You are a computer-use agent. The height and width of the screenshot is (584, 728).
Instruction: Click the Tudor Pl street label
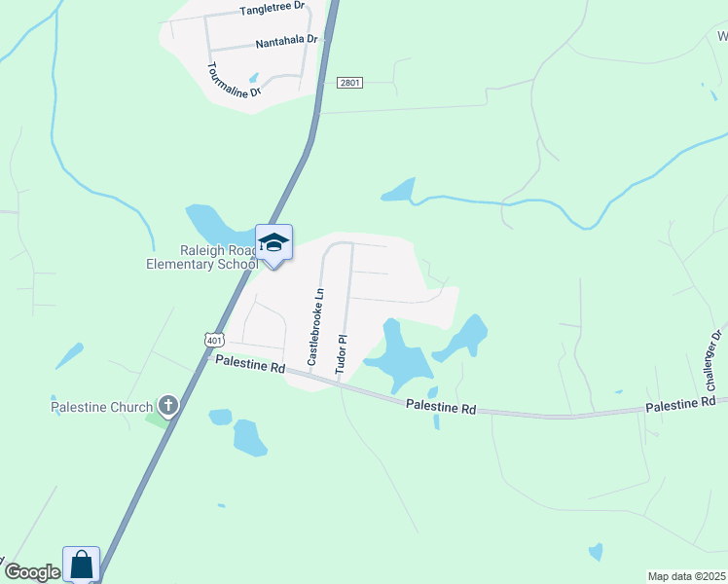coord(342,354)
